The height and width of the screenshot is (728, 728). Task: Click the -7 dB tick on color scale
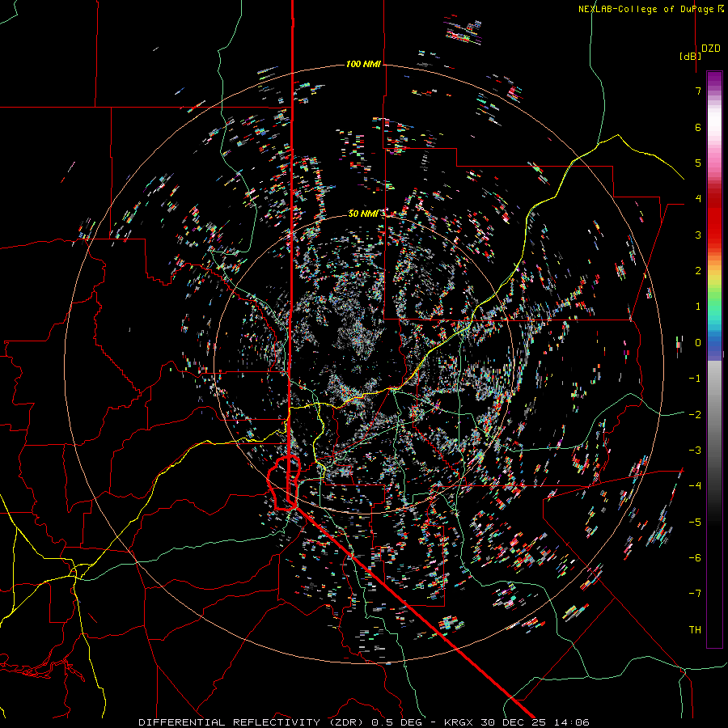pyautogui.click(x=695, y=594)
